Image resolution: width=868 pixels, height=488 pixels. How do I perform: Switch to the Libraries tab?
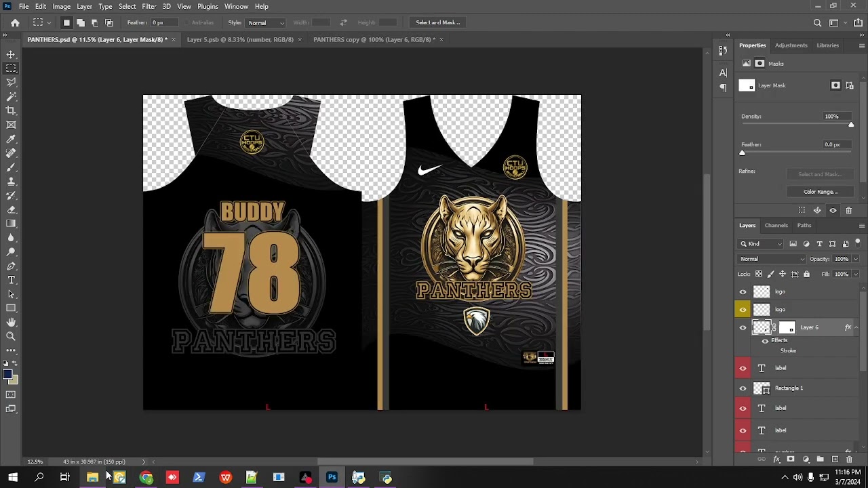[827, 45]
